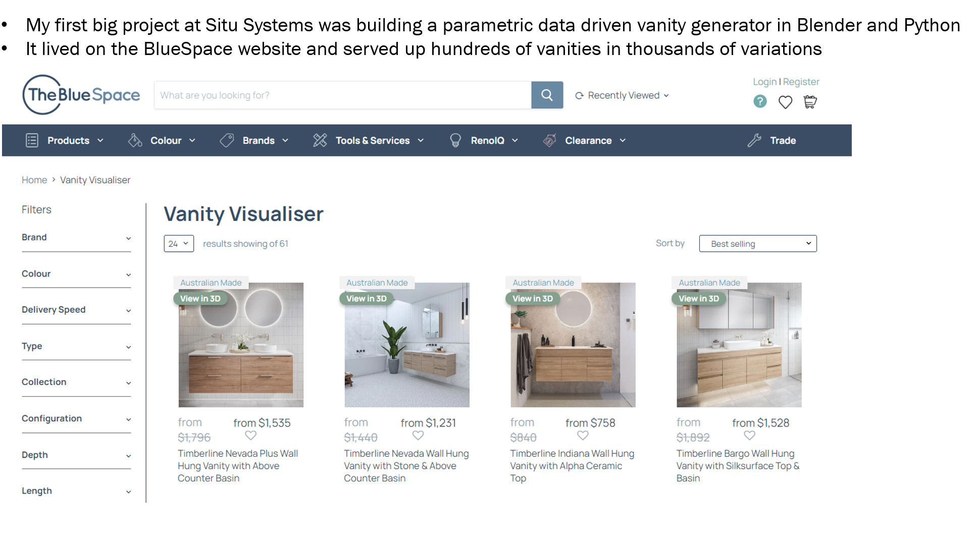Open the Tools & Services menu

coord(369,141)
